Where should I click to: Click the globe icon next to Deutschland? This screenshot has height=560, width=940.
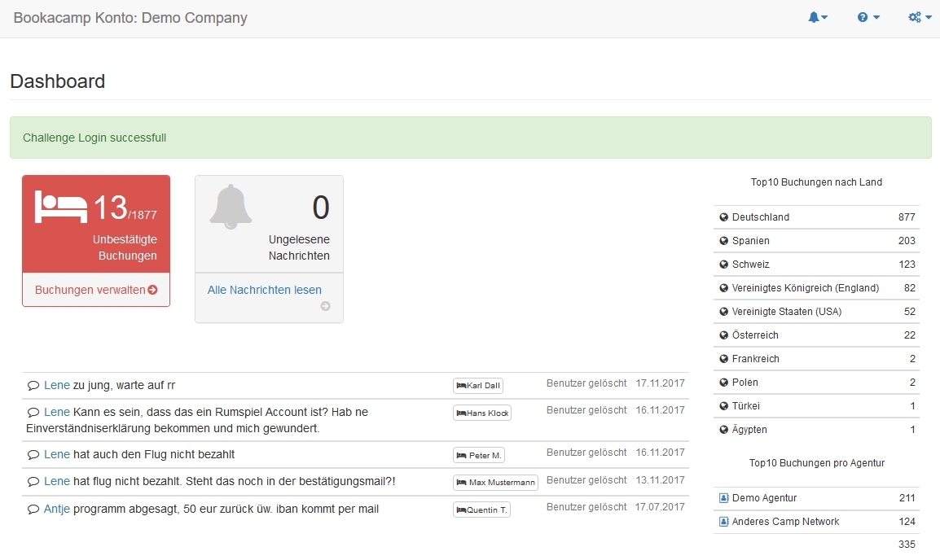click(x=723, y=217)
